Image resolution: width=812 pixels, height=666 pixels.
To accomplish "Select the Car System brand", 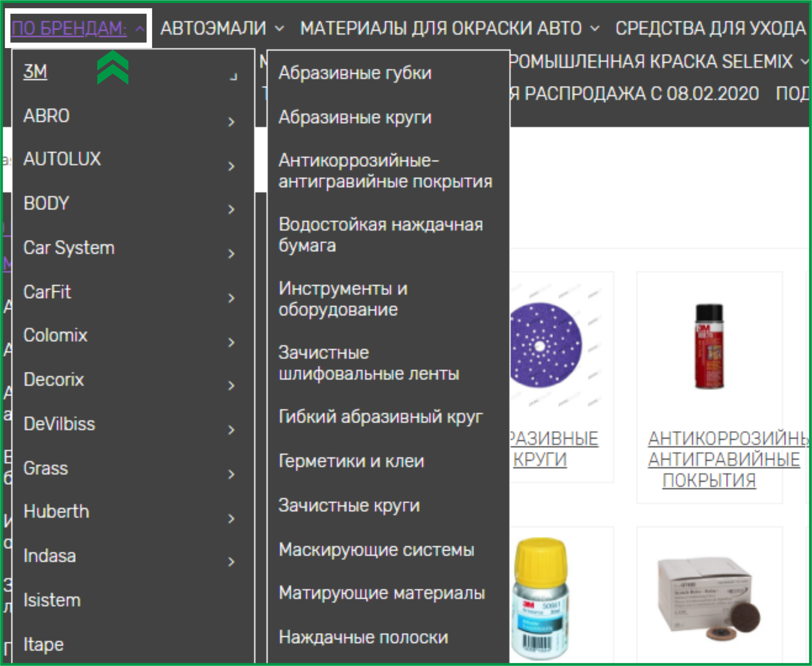I will click(x=69, y=248).
